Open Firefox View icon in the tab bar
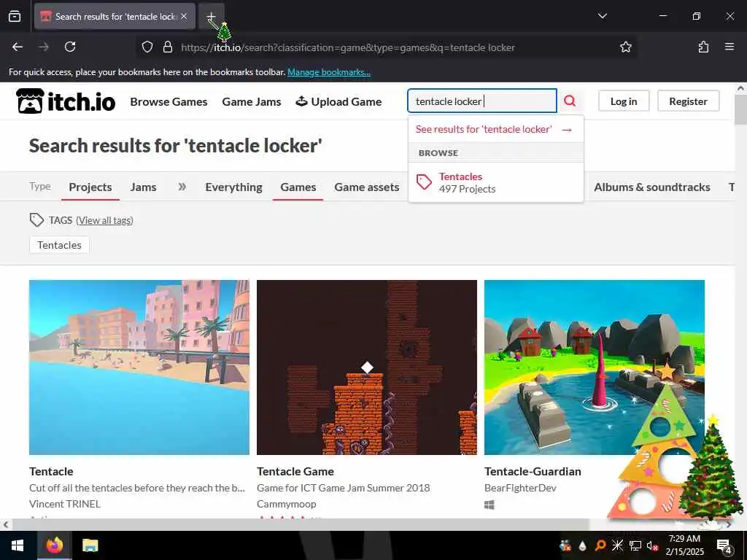The width and height of the screenshot is (747, 560). (x=15, y=16)
